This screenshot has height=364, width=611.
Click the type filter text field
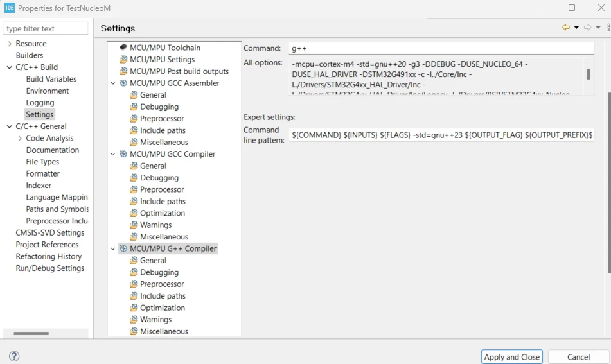click(46, 29)
